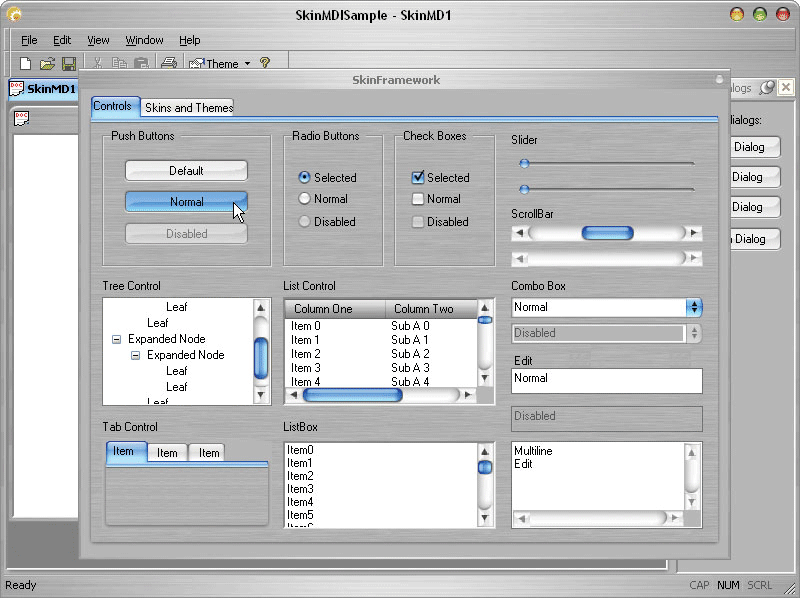Viewport: 800px width, 598px height.
Task: Check the Normal checkbox
Action: click(417, 199)
